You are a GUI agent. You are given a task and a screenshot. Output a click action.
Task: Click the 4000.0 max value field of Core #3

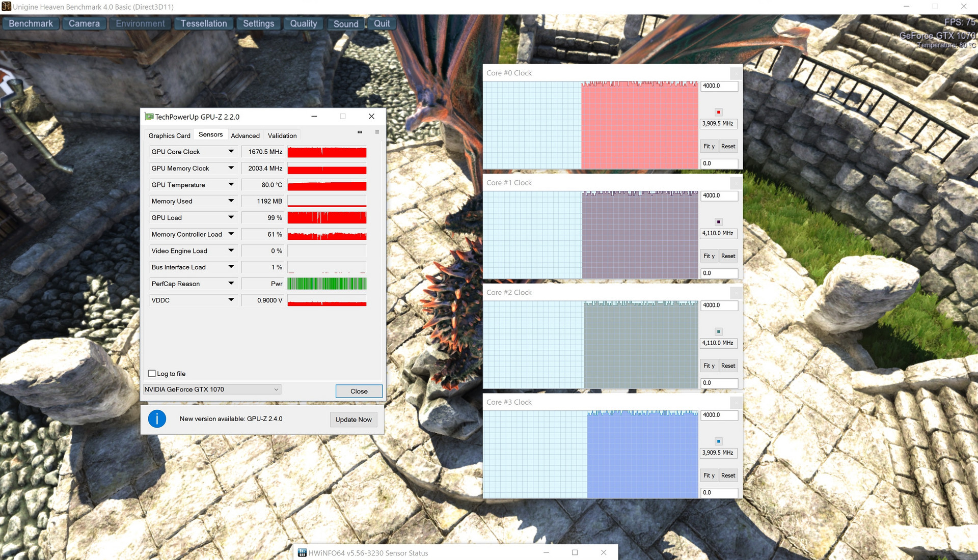pyautogui.click(x=719, y=415)
